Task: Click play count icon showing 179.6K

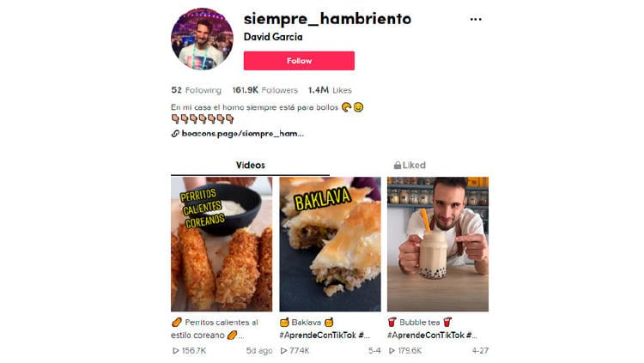Action: tap(392, 351)
